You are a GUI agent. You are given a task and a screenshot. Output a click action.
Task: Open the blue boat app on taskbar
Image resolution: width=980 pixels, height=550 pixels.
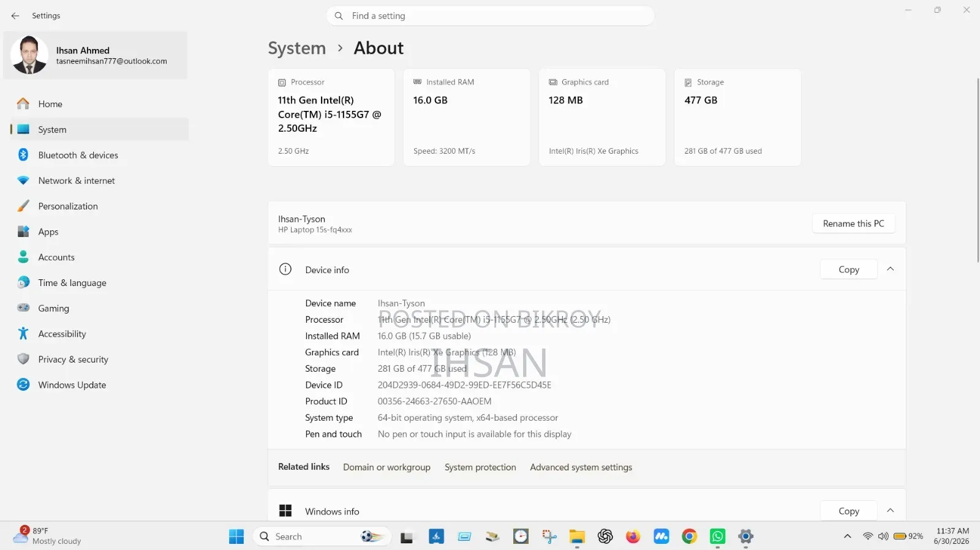click(436, 537)
